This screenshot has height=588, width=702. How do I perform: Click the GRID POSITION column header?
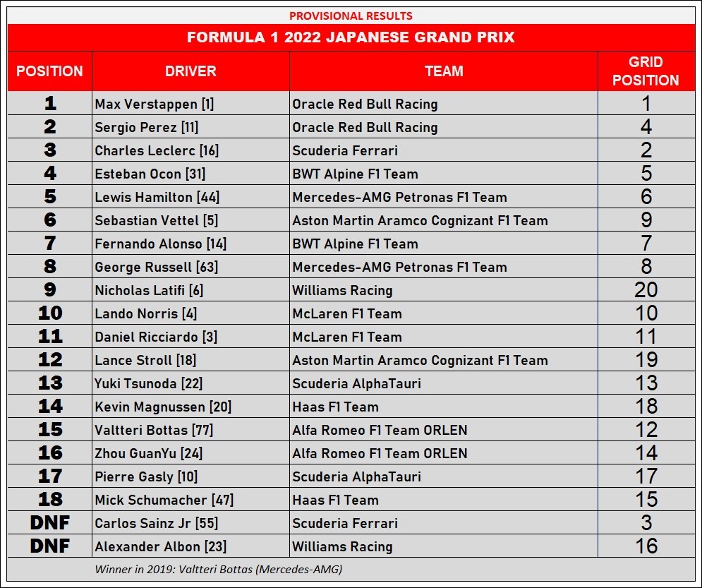[646, 71]
